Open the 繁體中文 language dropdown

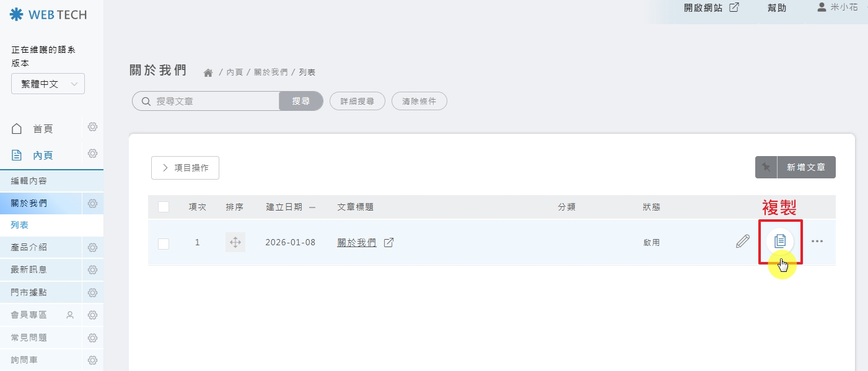[48, 84]
